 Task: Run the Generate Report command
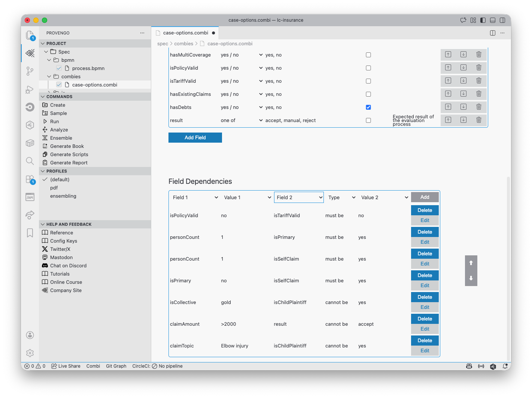(69, 163)
